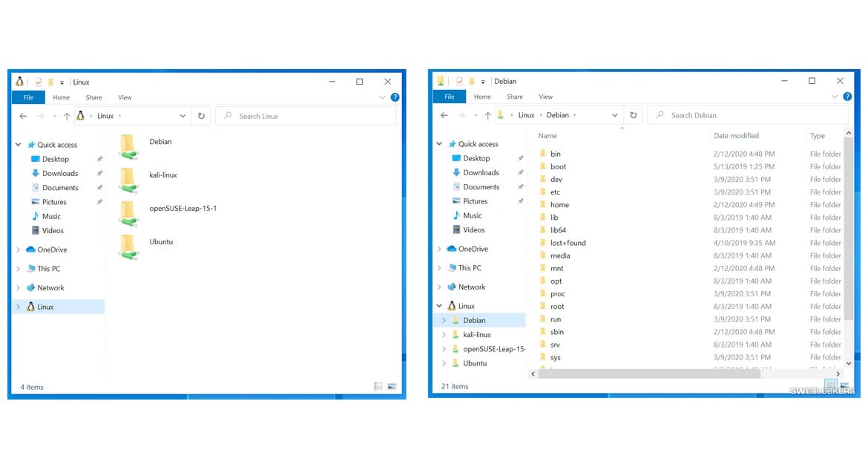
Task: Collapse the Linux tree node in Debian window
Action: (x=439, y=306)
